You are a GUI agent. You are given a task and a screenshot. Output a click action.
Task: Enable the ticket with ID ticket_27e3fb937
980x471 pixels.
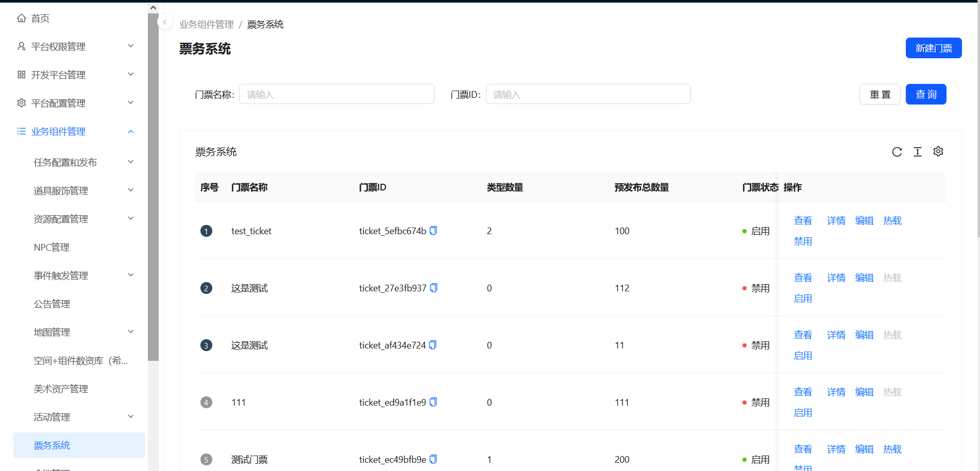pyautogui.click(x=802, y=299)
